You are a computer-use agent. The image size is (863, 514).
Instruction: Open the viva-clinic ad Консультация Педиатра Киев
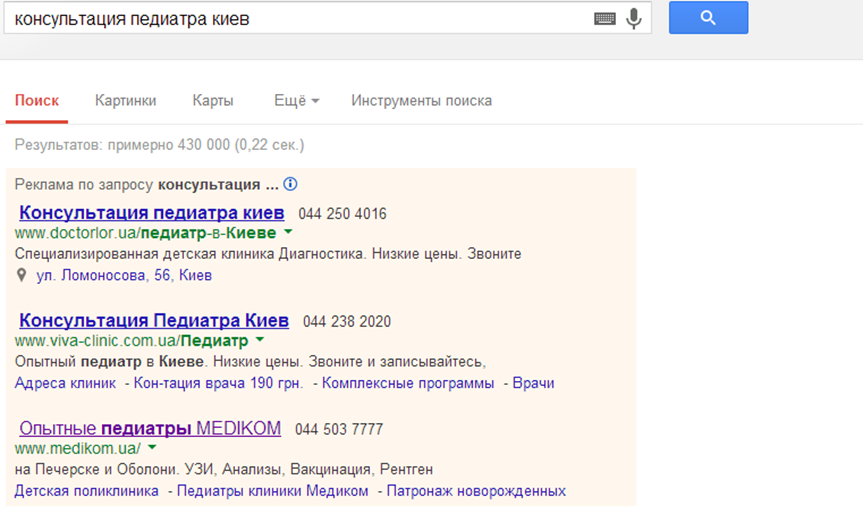(154, 321)
